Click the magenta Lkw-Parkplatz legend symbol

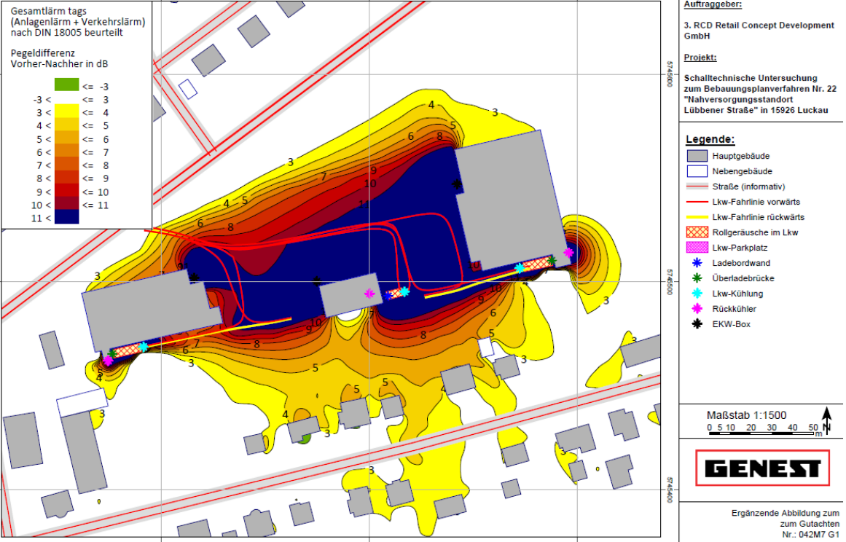coord(695,246)
